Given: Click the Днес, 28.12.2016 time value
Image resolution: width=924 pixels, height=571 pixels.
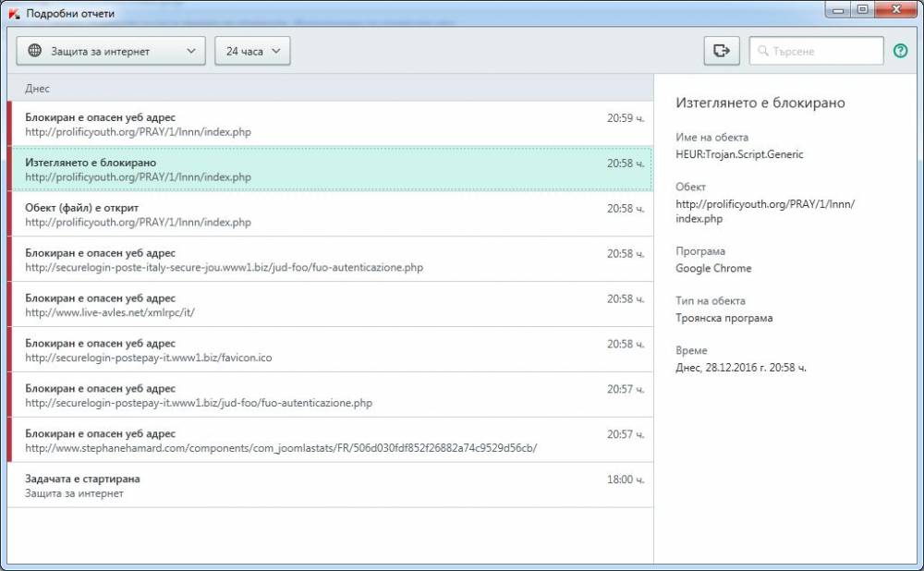Looking at the screenshot, I should tap(741, 367).
